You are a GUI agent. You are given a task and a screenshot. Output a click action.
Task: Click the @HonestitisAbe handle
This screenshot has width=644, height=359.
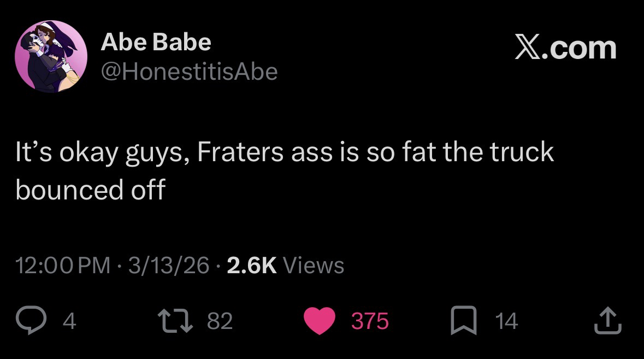(189, 72)
